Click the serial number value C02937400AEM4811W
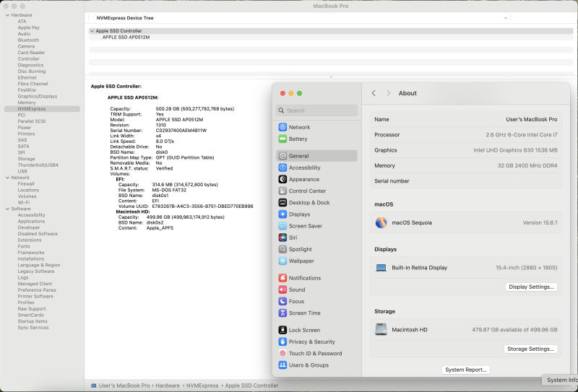The image size is (578, 392). click(x=181, y=131)
